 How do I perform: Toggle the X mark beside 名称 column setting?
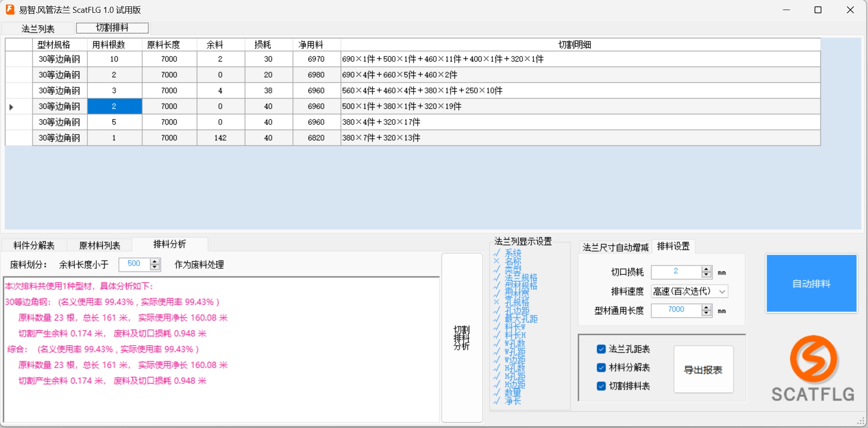(497, 261)
